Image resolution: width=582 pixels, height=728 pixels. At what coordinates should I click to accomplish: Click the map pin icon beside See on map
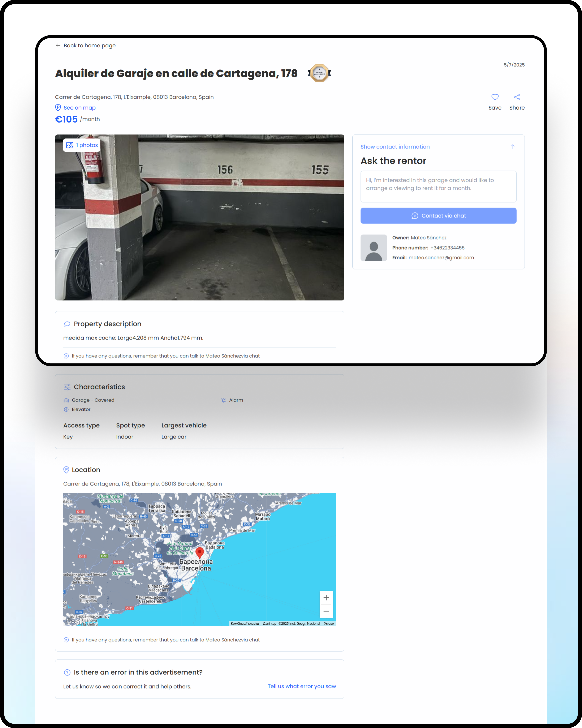58,108
